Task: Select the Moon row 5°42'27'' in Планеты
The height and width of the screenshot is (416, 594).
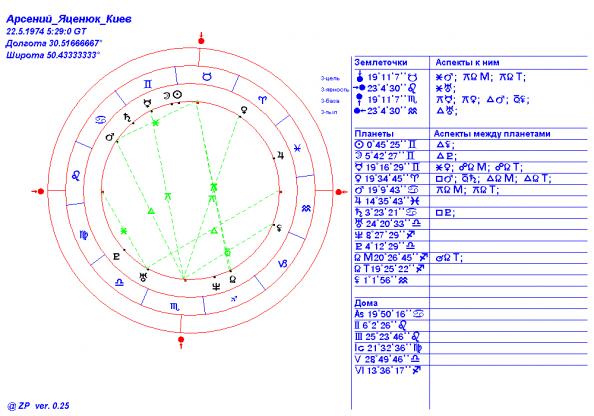Action: point(385,156)
